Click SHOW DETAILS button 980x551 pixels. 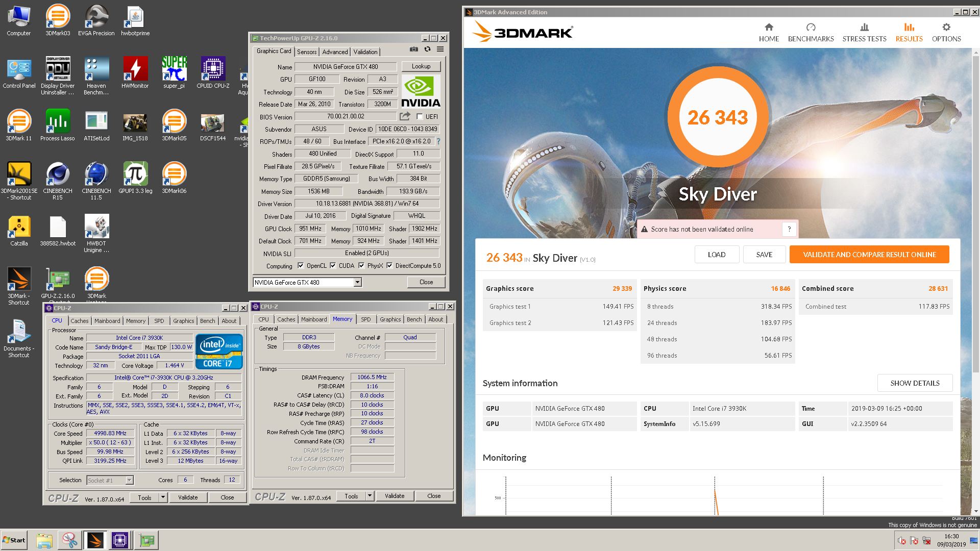915,383
